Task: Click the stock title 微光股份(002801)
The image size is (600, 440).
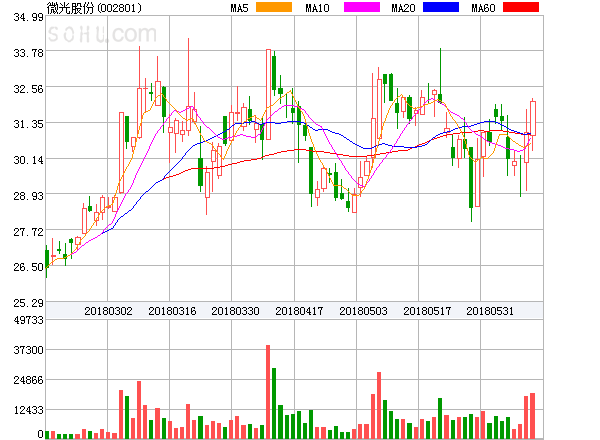Action: point(94,8)
